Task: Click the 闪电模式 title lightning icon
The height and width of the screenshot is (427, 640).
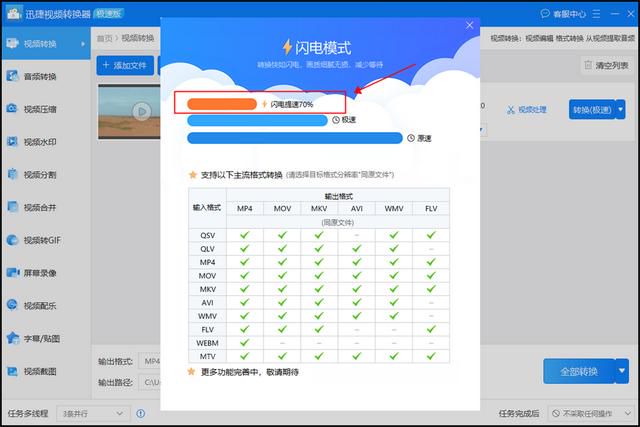Action: pyautogui.click(x=287, y=47)
